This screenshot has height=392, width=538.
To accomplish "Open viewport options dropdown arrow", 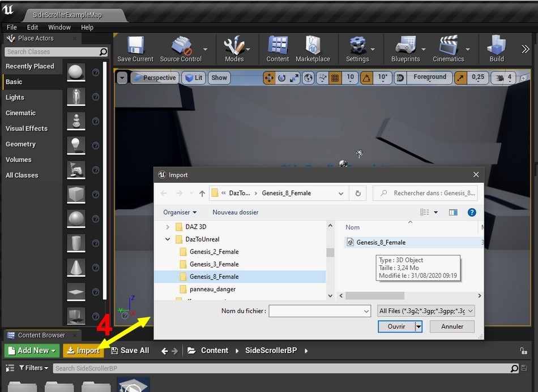I will click(x=122, y=78).
